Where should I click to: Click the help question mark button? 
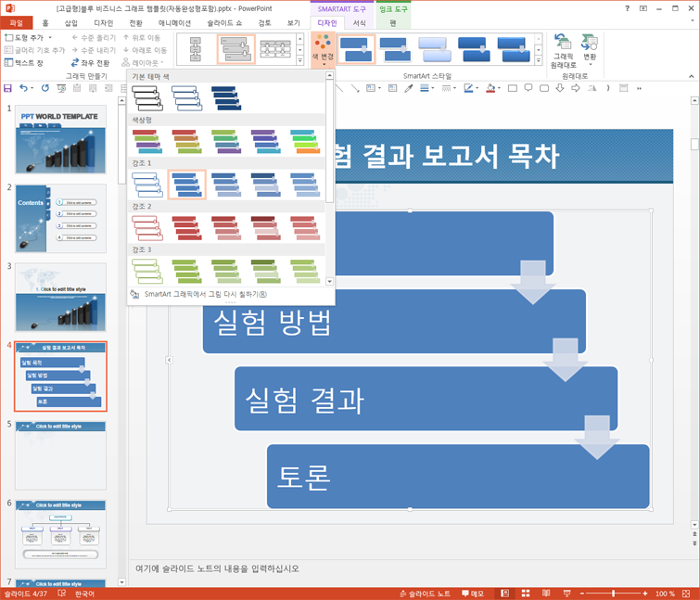coord(628,8)
